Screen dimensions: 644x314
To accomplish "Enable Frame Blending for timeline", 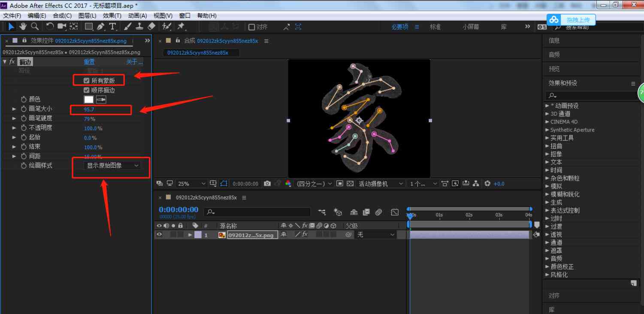I will point(366,212).
